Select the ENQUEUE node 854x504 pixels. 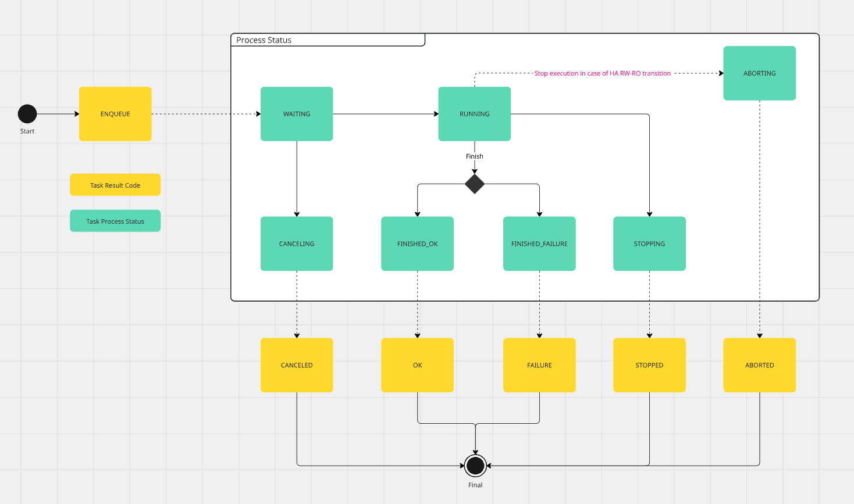point(115,114)
